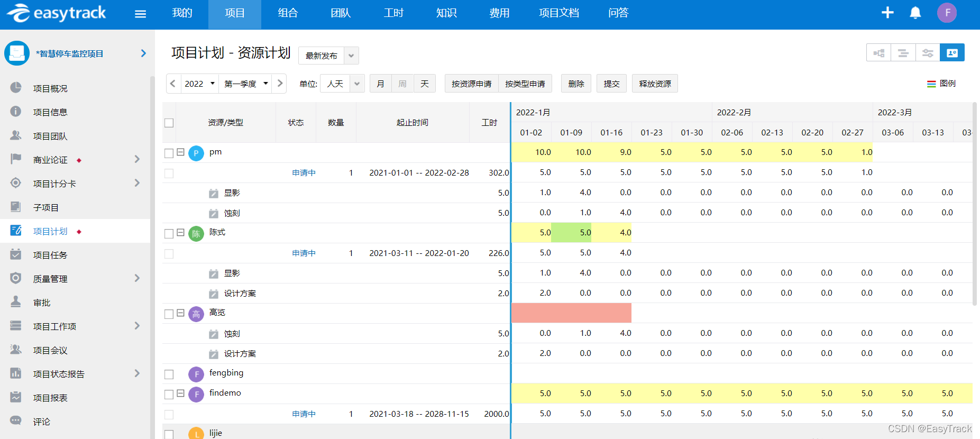The image size is (980, 439).
Task: Click 释放资源 button
Action: [655, 84]
